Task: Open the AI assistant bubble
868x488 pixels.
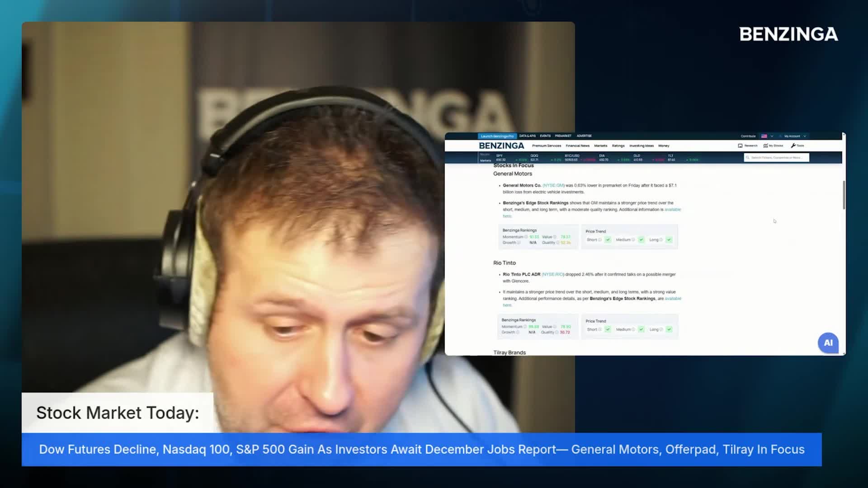Action: [x=828, y=343]
